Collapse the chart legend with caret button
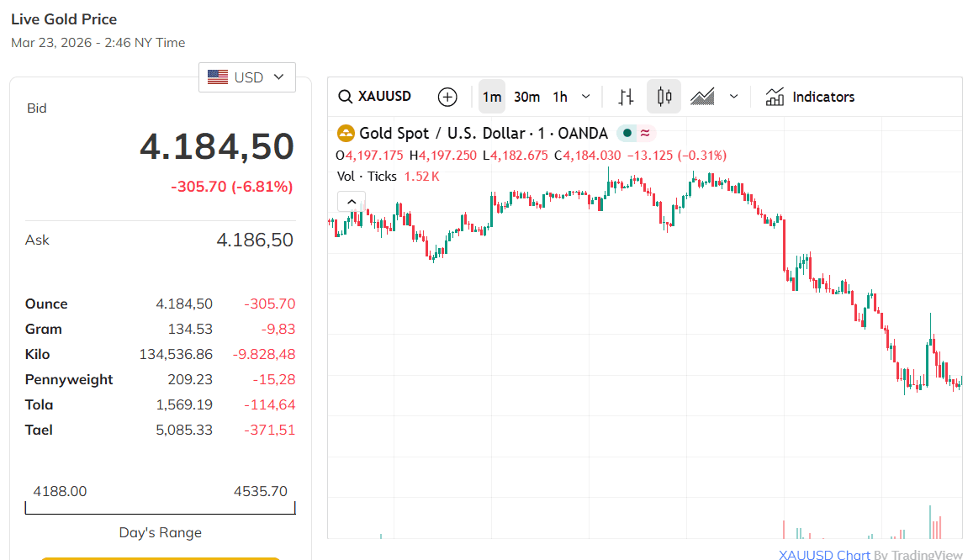Viewport: 973px width, 560px height. pos(352,201)
